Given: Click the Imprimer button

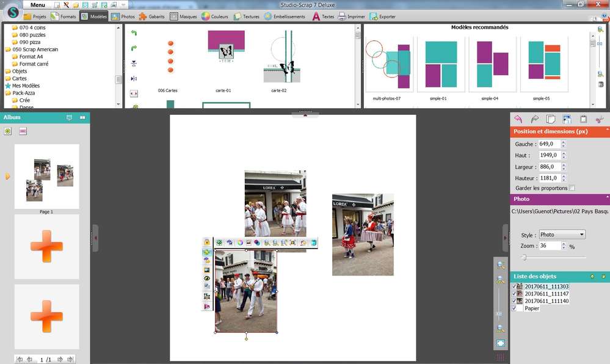Looking at the screenshot, I should tap(352, 16).
